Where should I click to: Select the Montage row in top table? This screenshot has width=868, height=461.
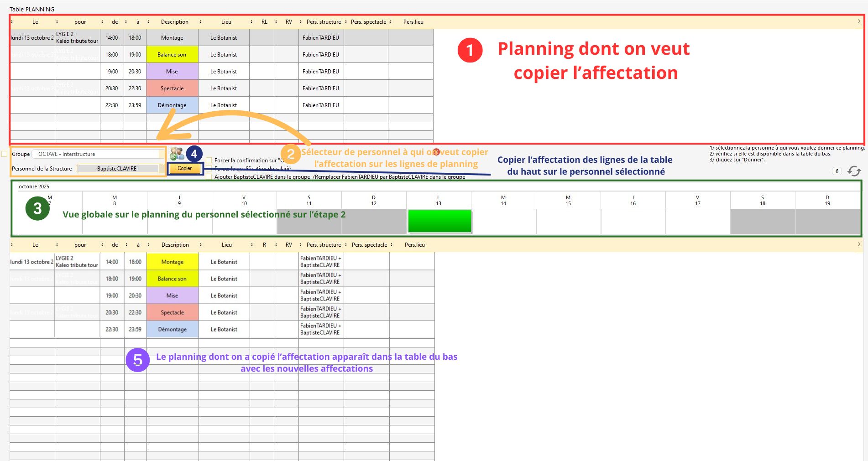[x=172, y=38]
